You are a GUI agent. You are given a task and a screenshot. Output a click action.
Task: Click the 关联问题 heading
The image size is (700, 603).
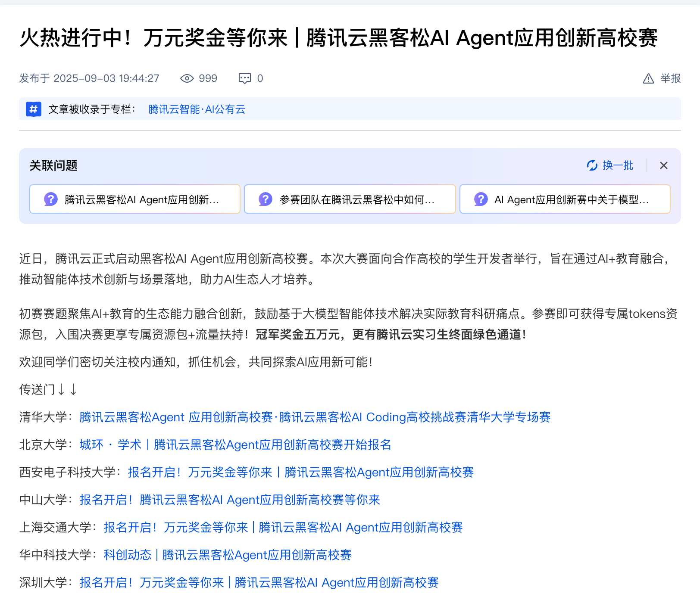point(53,165)
